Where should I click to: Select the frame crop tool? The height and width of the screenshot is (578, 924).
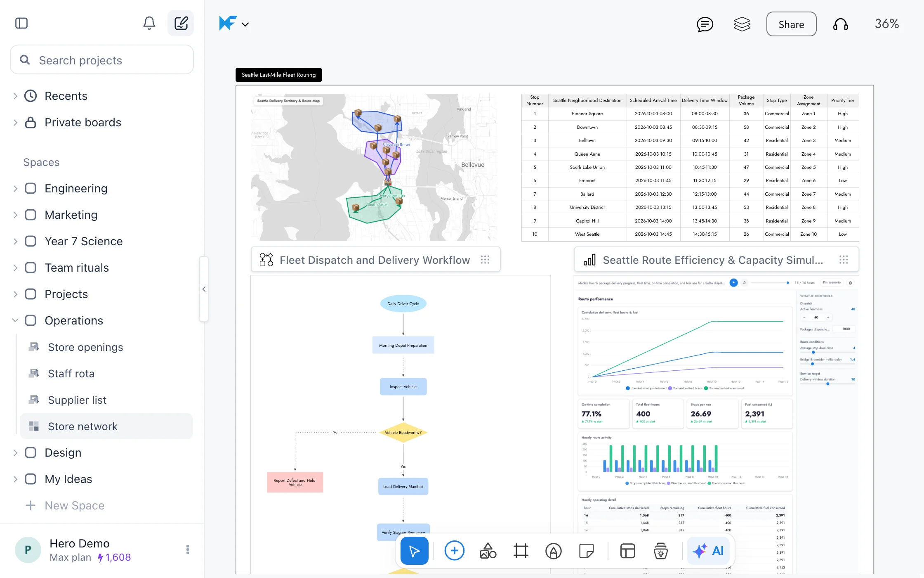(x=521, y=551)
